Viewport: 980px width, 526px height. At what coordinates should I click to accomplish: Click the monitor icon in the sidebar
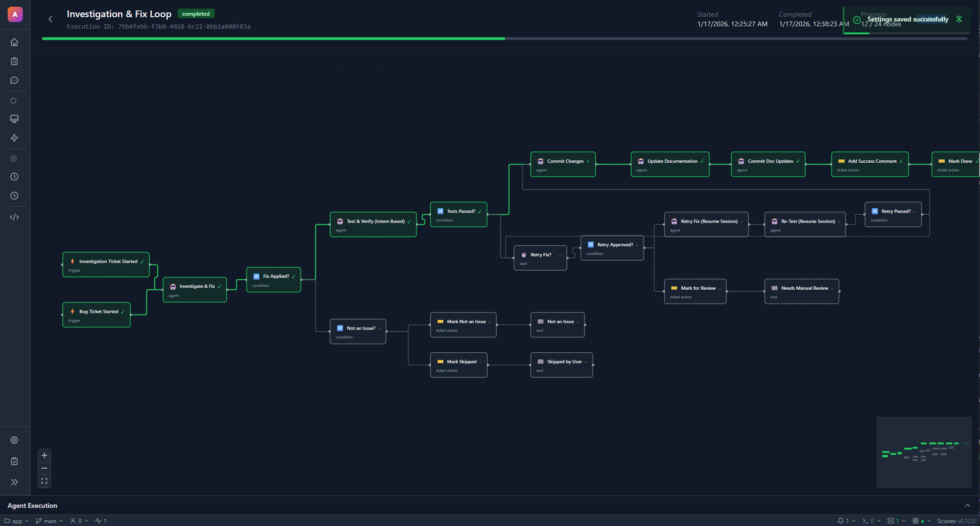tap(14, 119)
